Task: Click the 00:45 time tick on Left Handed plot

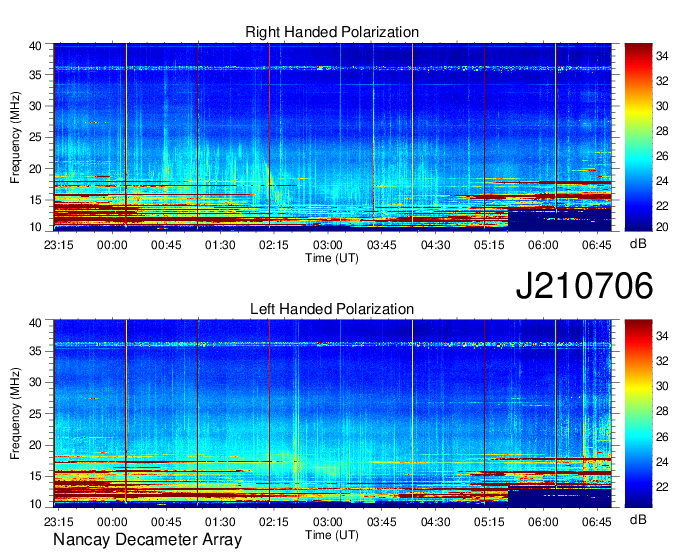Action: tap(166, 522)
